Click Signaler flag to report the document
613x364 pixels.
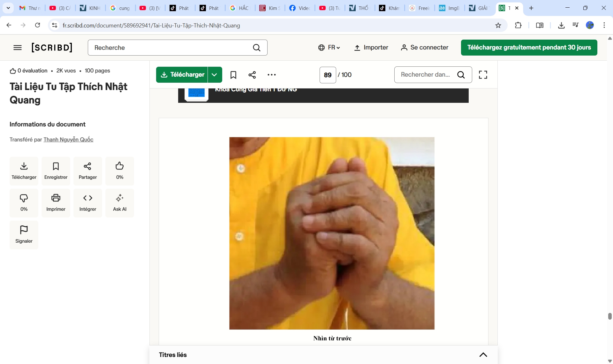(x=24, y=235)
